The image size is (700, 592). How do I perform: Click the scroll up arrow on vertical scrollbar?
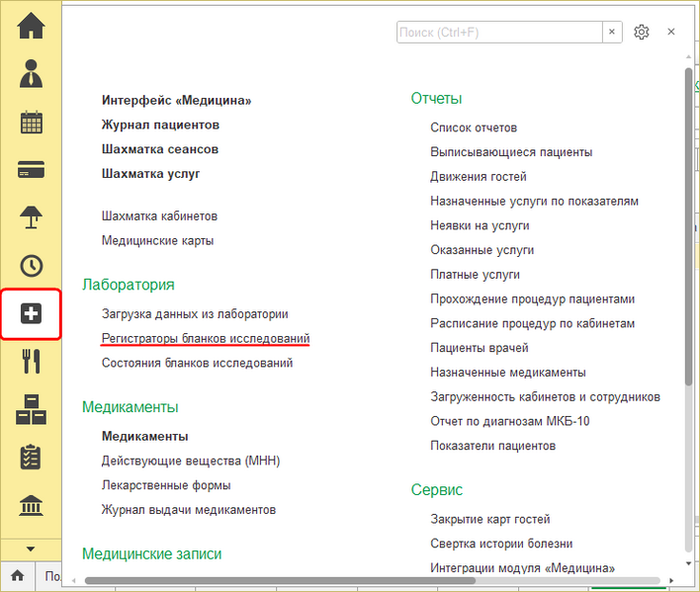coord(688,56)
